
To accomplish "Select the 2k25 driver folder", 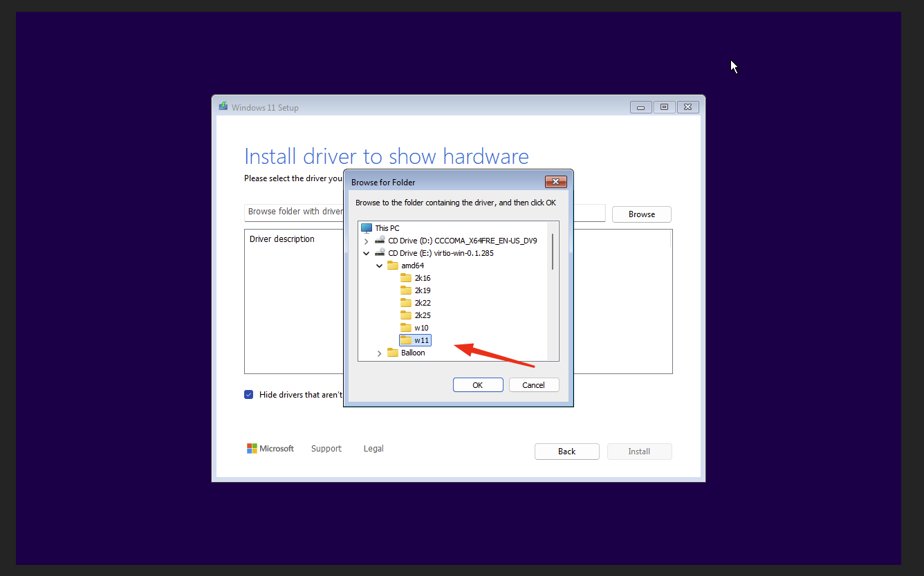I will click(x=423, y=315).
